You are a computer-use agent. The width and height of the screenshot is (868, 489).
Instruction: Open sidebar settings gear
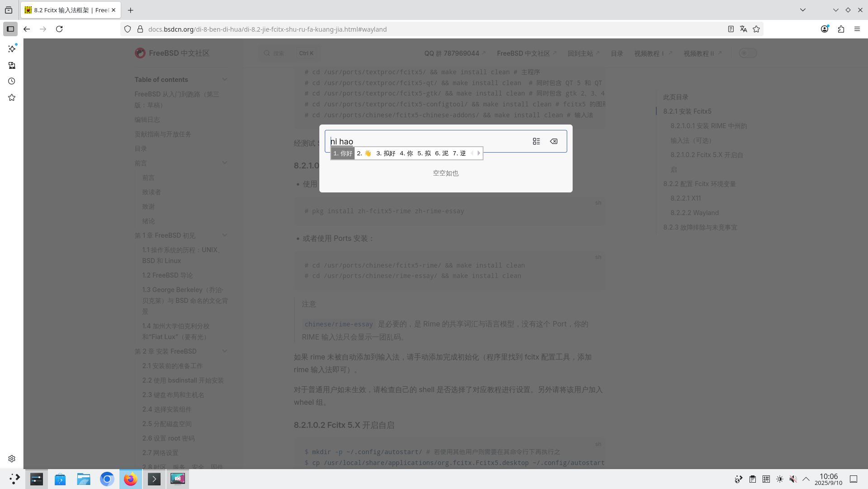12,459
